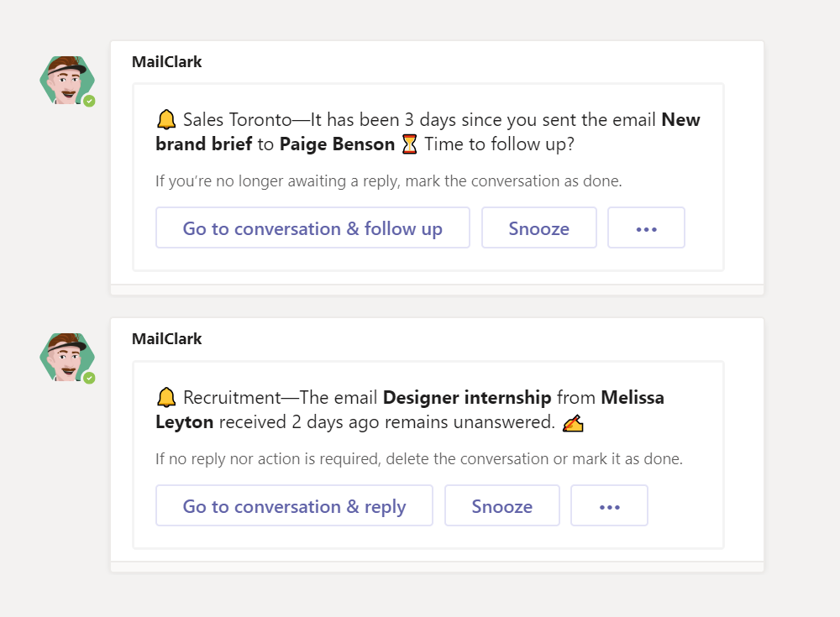Click MailClark sender name on first message
840x617 pixels.
pos(166,62)
